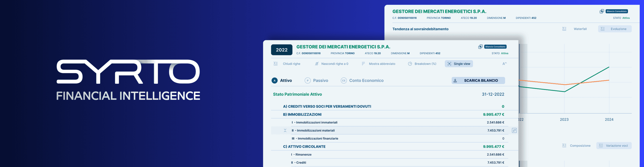Click the Waterfall list icon in back window
644x167 pixels.
(564, 29)
